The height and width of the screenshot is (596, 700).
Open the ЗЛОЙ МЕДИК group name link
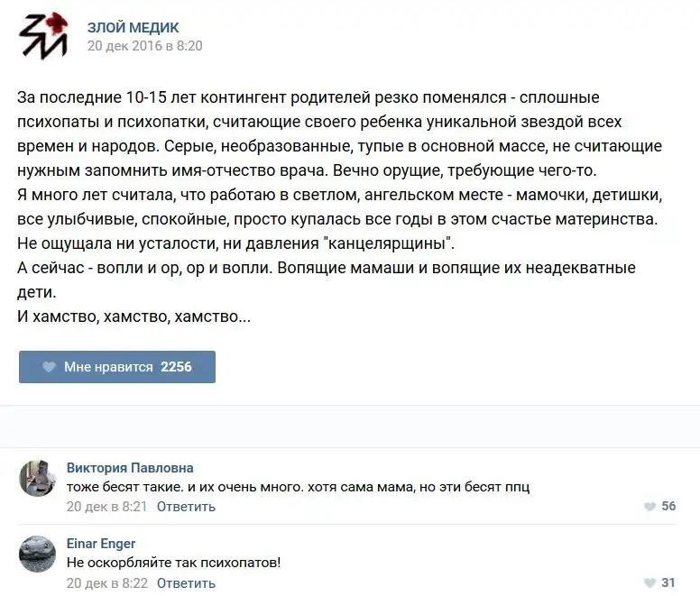coord(133,28)
